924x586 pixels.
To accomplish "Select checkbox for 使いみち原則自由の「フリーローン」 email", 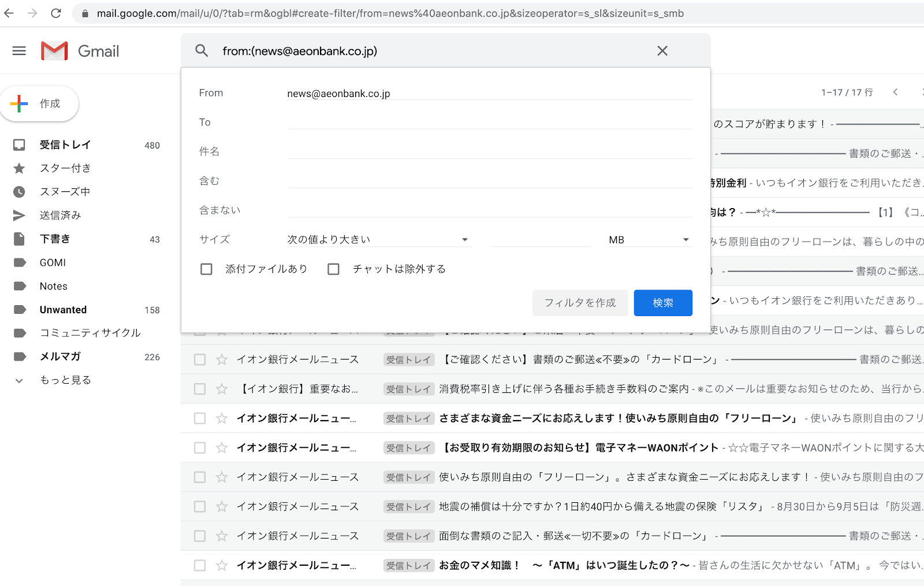I will point(200,477).
